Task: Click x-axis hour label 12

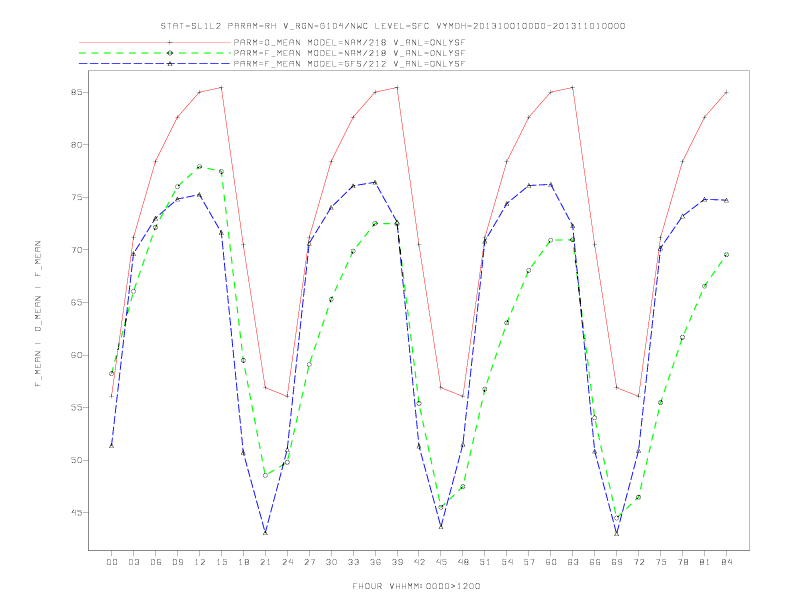Action: pos(200,562)
